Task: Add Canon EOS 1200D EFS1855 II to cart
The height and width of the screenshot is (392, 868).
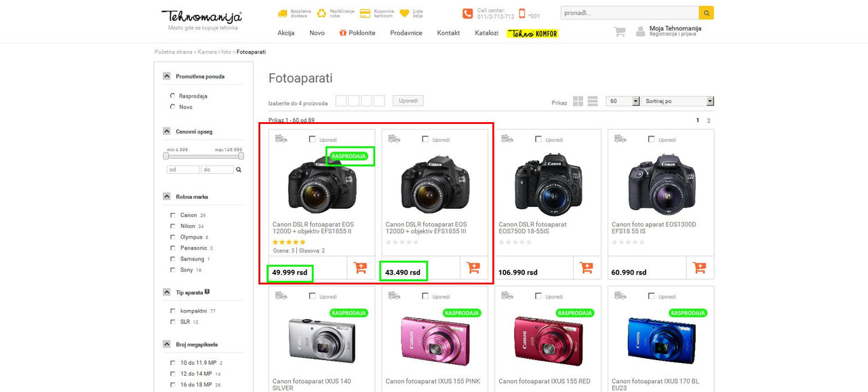Action: [360, 267]
